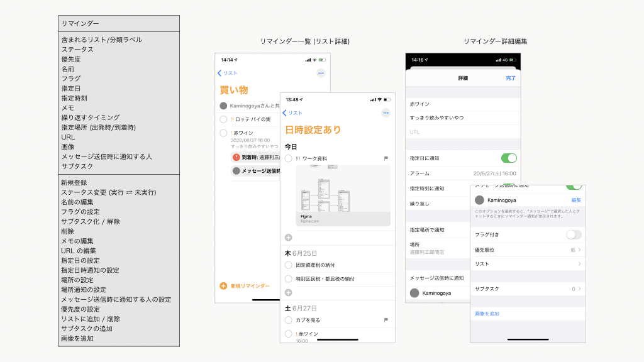Select メッセージ送信時に通知する人 in left panel

(x=106, y=156)
